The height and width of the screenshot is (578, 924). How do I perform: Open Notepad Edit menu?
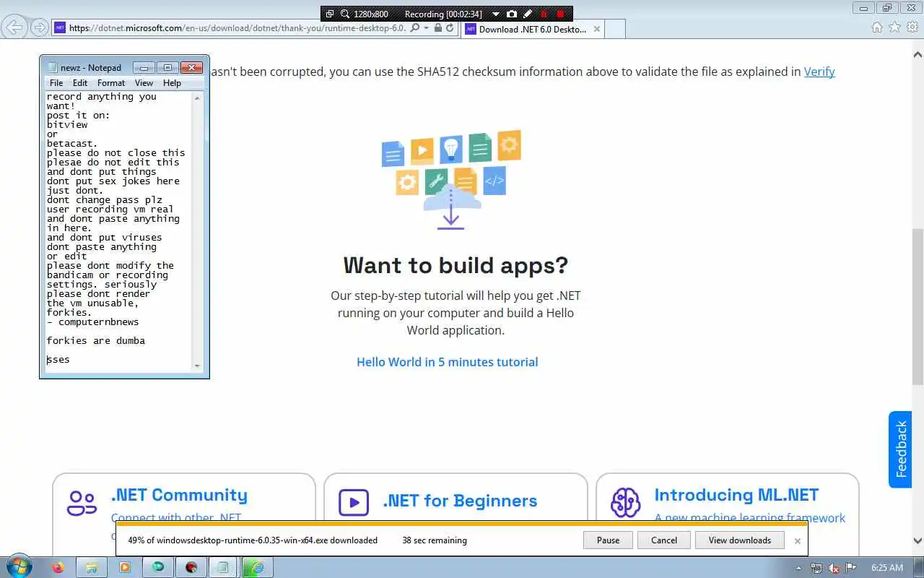pos(80,83)
